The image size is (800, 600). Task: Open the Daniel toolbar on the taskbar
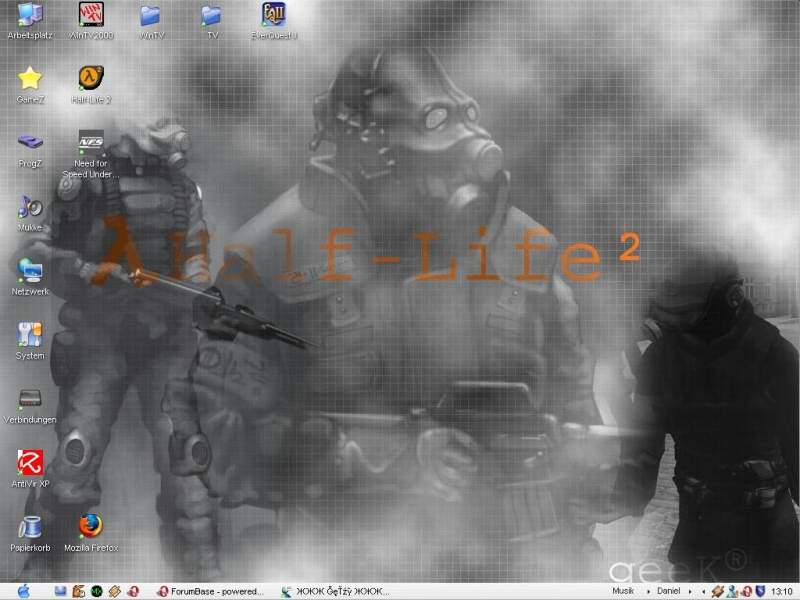pos(668,591)
